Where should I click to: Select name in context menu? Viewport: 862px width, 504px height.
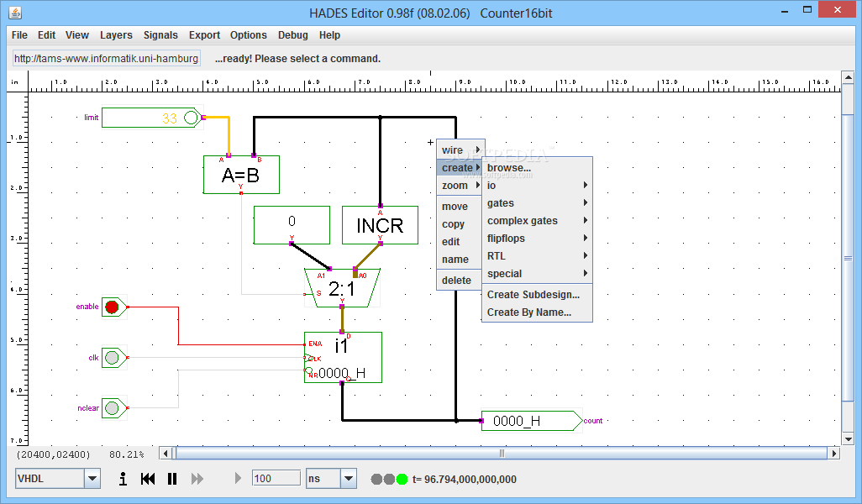459,260
